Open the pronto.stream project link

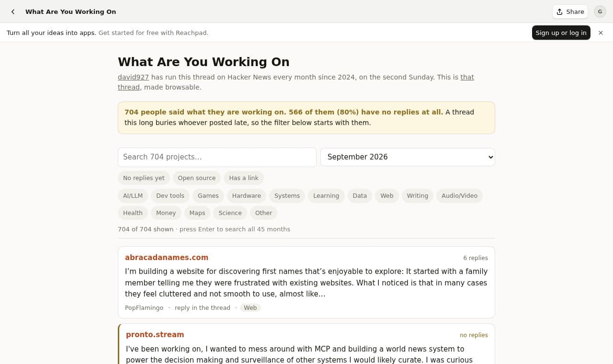155,335
